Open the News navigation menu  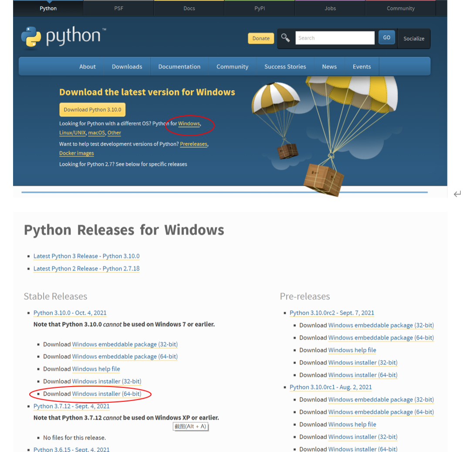click(329, 67)
